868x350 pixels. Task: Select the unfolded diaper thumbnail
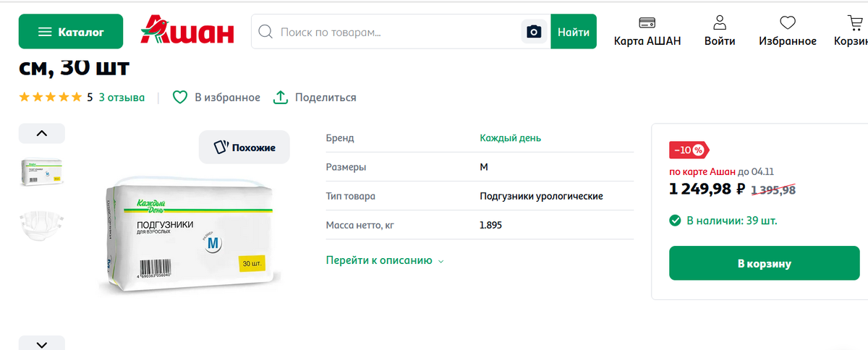[x=41, y=226]
